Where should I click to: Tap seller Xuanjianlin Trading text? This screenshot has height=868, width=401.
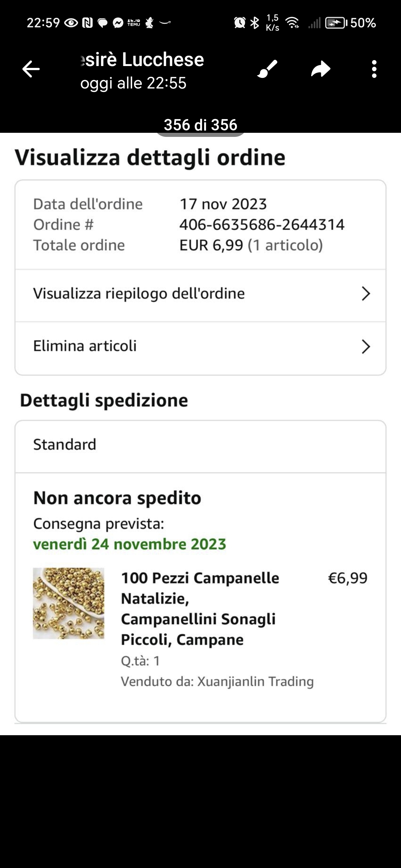click(217, 681)
